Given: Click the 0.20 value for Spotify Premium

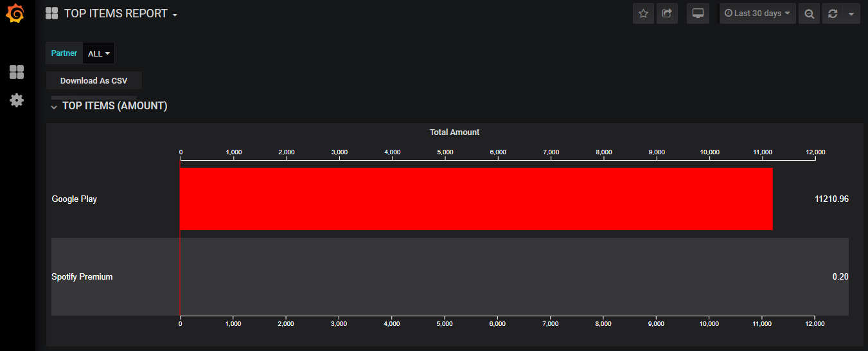Looking at the screenshot, I should (840, 276).
